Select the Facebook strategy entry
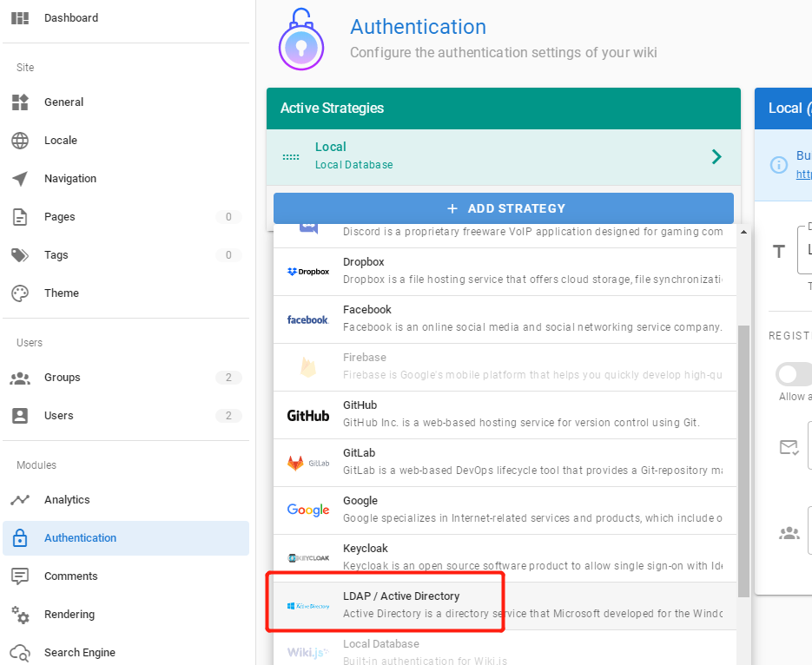The image size is (812, 665). [505, 319]
